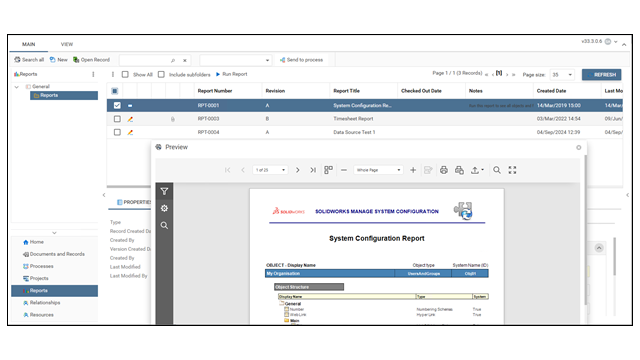Screen dimensions: 640x360
Task: Select the checkbox for RPT-0003 row
Action: [117, 119]
